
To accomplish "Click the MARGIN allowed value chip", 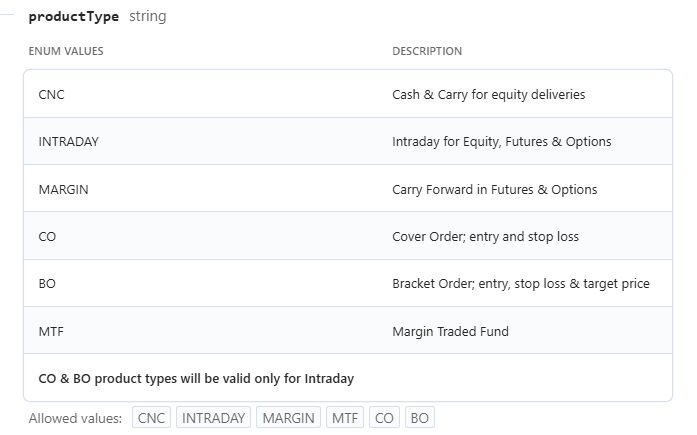I will 288,418.
